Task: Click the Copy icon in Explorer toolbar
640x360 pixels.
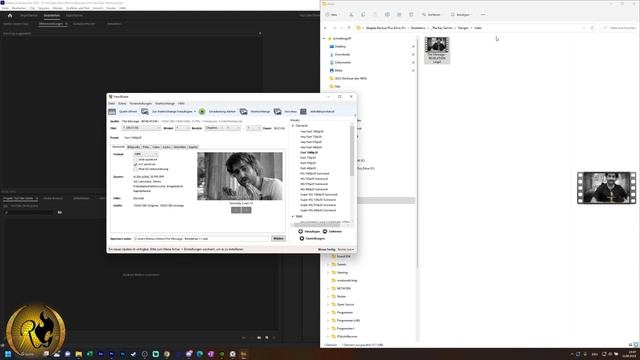Action: (363, 15)
